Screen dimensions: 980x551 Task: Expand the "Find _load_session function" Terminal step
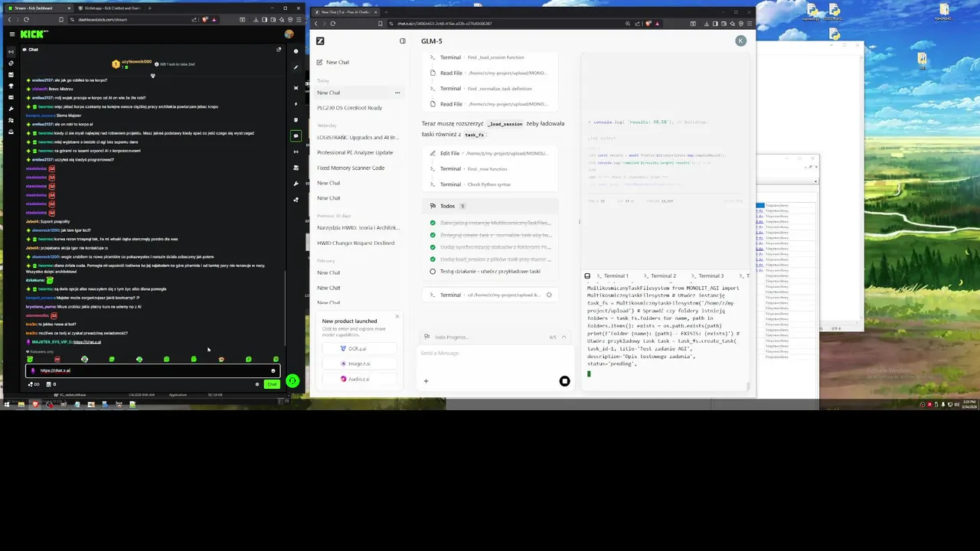(490, 57)
